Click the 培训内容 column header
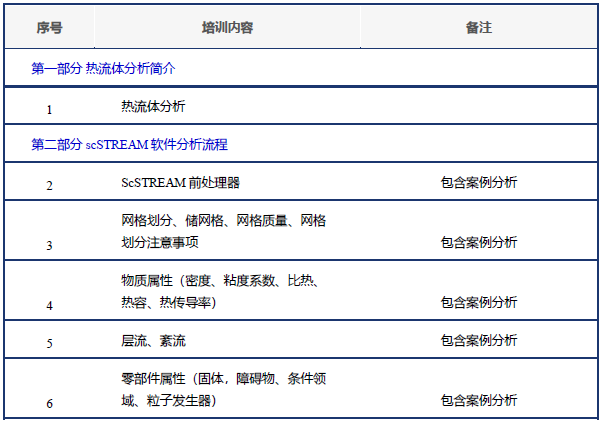The width and height of the screenshot is (603, 422). point(227,27)
